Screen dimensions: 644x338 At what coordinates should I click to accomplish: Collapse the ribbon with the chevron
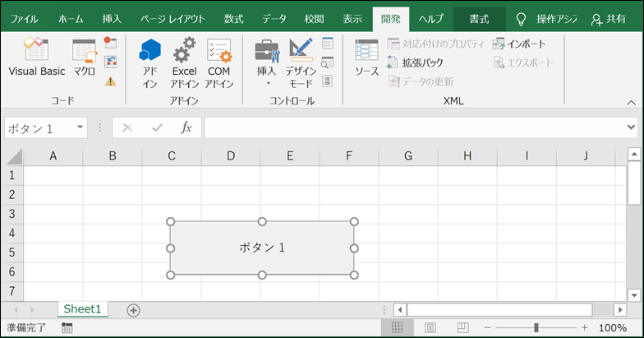coord(631,102)
